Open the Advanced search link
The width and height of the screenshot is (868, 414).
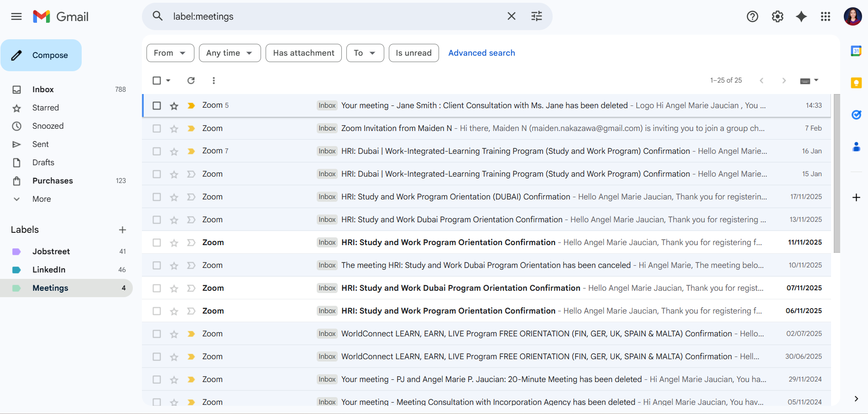481,53
